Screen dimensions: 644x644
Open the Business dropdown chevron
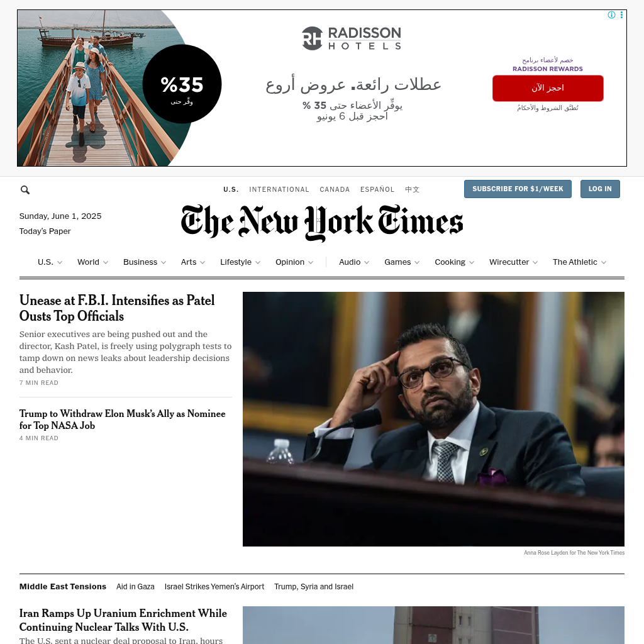(164, 262)
